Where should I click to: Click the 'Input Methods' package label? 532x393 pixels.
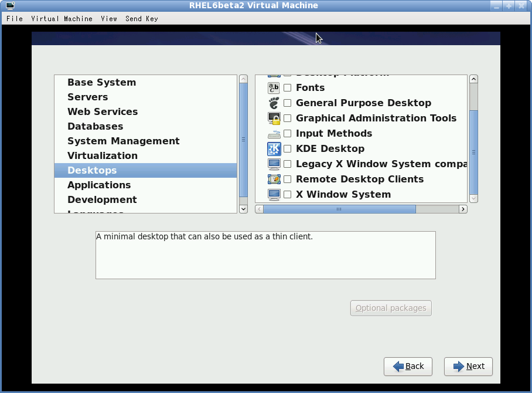pyautogui.click(x=334, y=134)
